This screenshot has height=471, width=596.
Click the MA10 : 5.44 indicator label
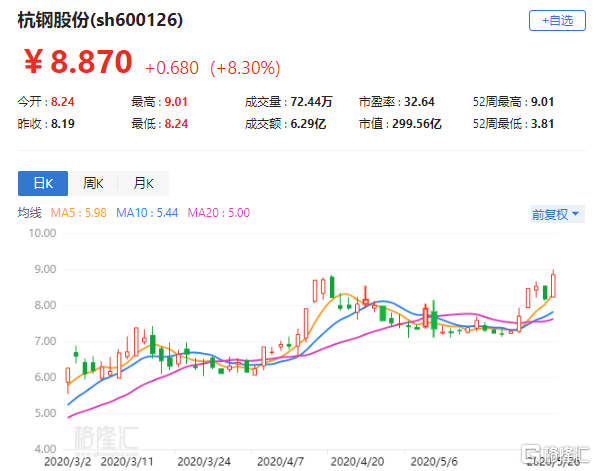[147, 213]
